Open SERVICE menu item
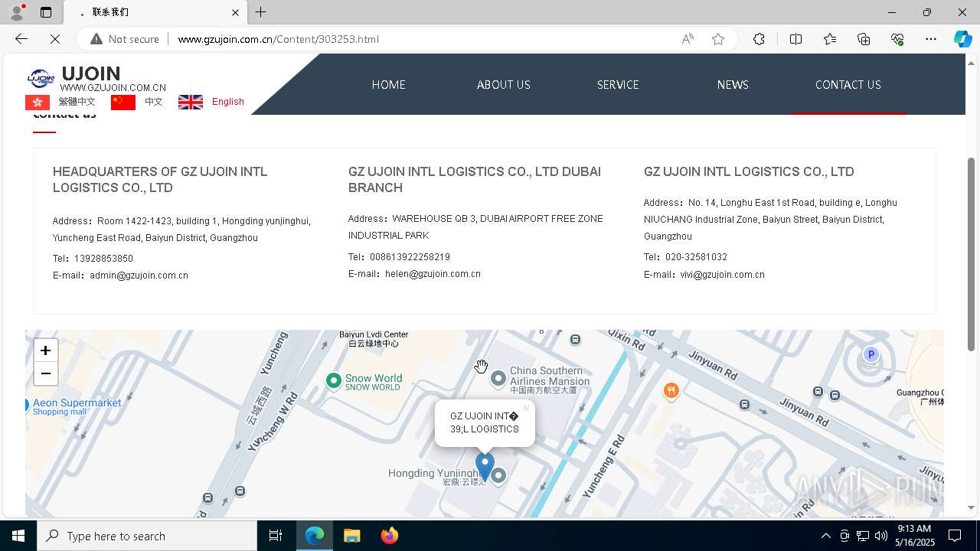The height and width of the screenshot is (551, 980). [x=618, y=85]
